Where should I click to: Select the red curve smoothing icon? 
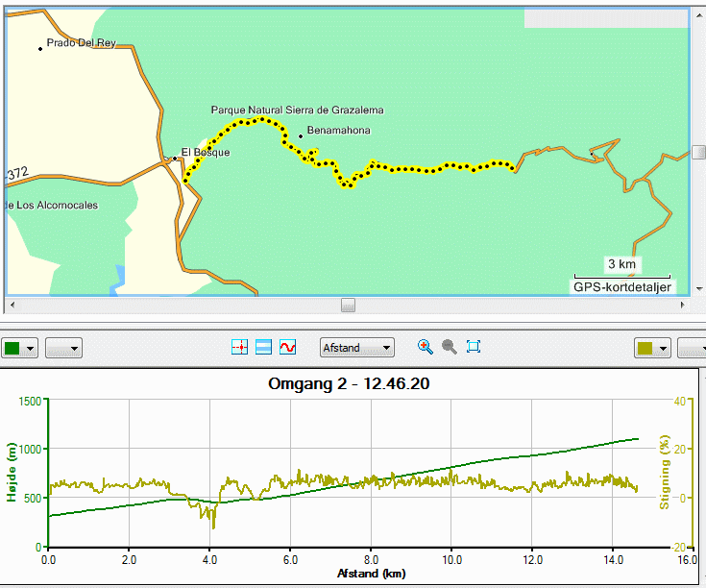287,347
